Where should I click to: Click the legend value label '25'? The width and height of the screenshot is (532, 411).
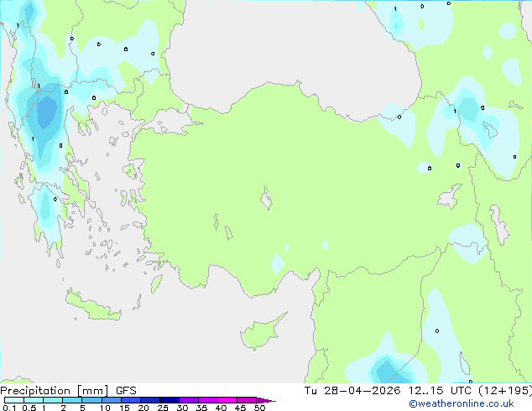(x=163, y=408)
